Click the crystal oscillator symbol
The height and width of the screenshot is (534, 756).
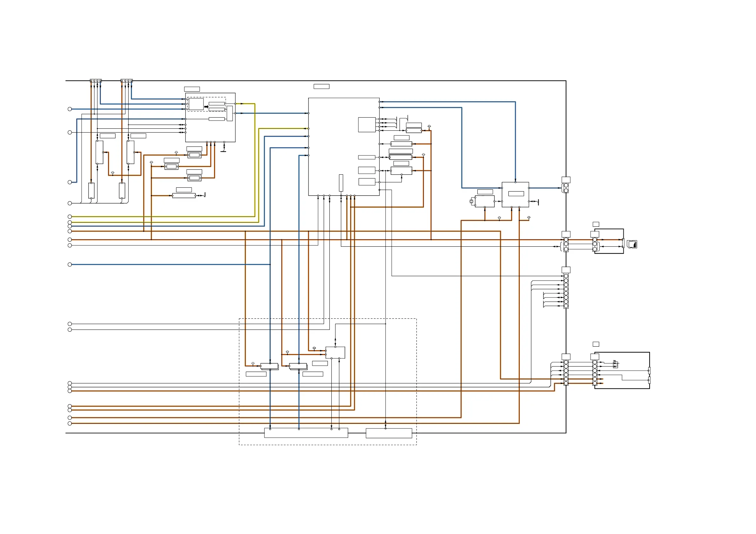[471, 201]
